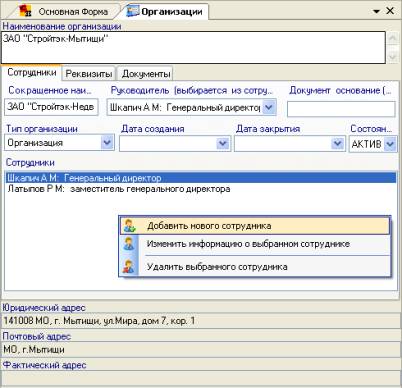Expand the Руководитель dropdown arrow
The width and height of the screenshot is (402, 388).
tap(269, 108)
